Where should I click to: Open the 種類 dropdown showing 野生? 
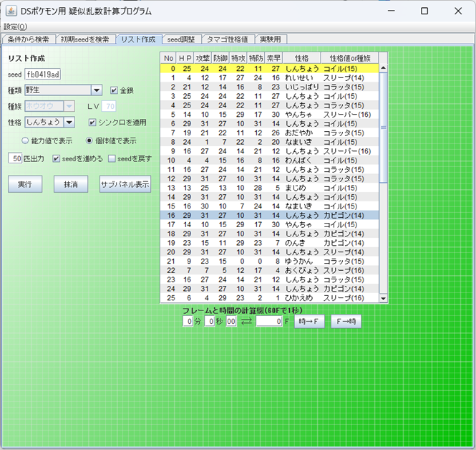[63, 90]
